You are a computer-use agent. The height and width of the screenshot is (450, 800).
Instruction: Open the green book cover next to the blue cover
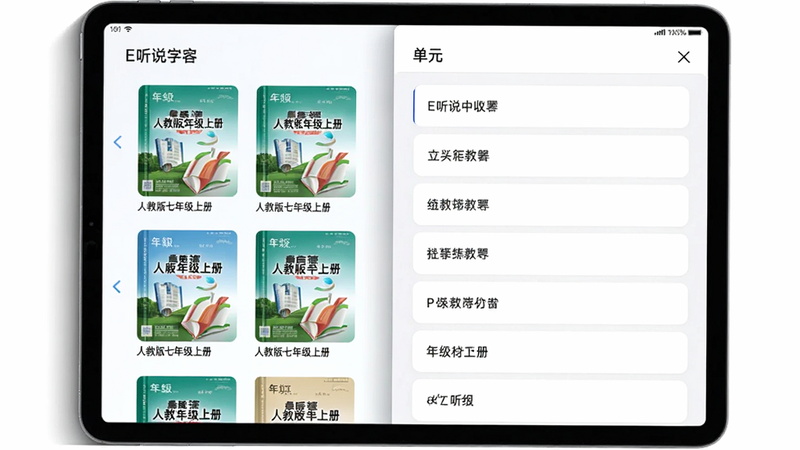pyautogui.click(x=305, y=286)
